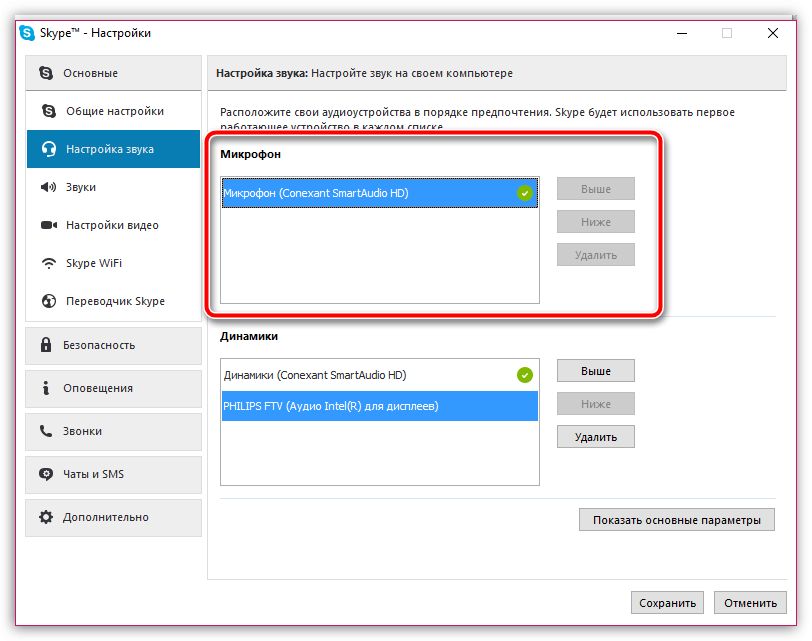Click the camera icon beside Настройки видео
This screenshot has height=641, width=812.
pos(49,225)
